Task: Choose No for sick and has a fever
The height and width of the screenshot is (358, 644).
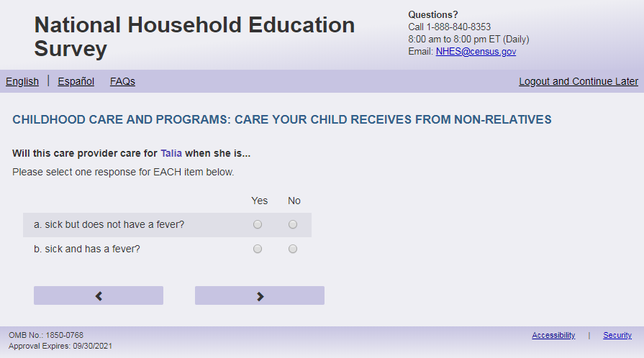Action: [x=293, y=249]
